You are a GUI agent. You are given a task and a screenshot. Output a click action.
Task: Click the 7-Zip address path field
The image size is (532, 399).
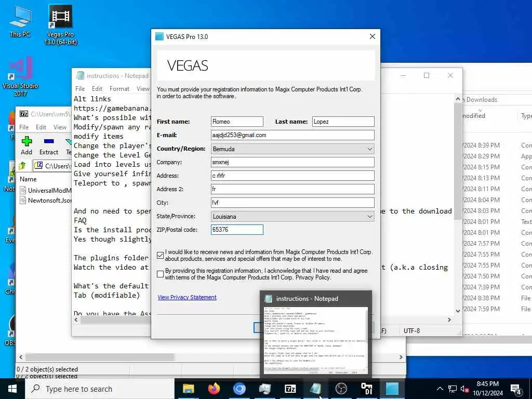pos(52,166)
